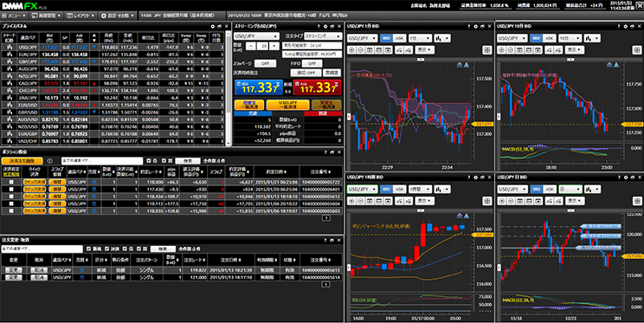
Task: Toggle sell checkbox in position inquiry filter
Action: pyautogui.click(x=149, y=161)
